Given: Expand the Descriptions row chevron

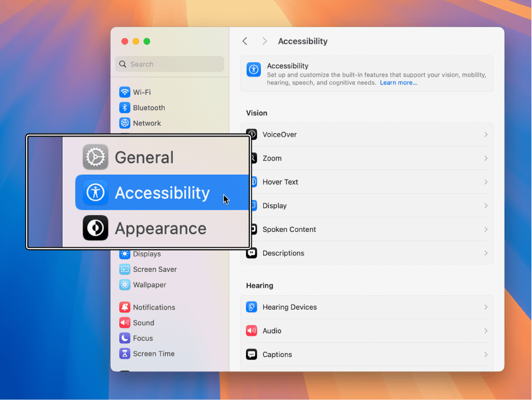Looking at the screenshot, I should point(486,253).
